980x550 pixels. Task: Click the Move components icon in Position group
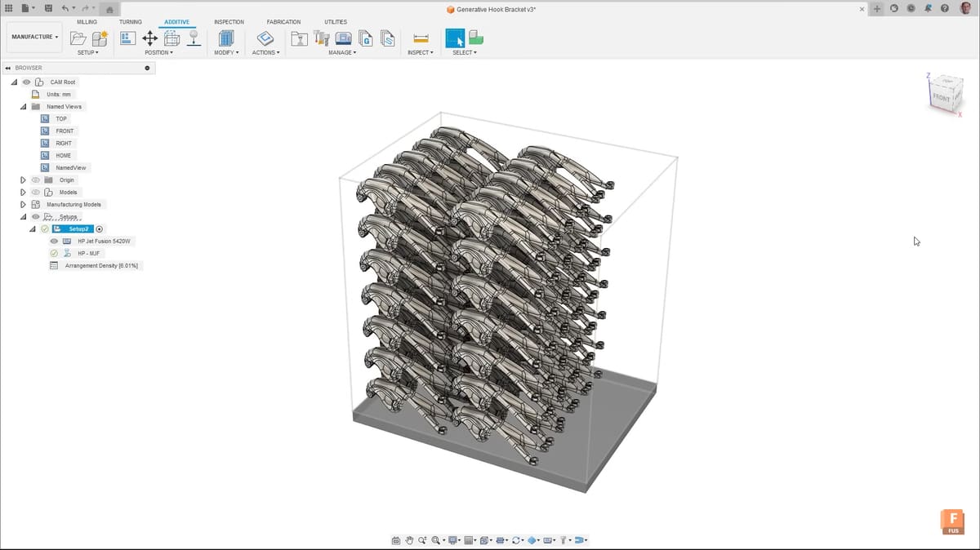click(149, 38)
